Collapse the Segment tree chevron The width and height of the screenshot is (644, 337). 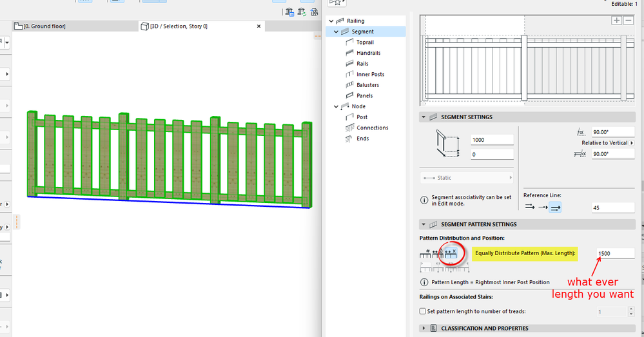[x=337, y=32]
